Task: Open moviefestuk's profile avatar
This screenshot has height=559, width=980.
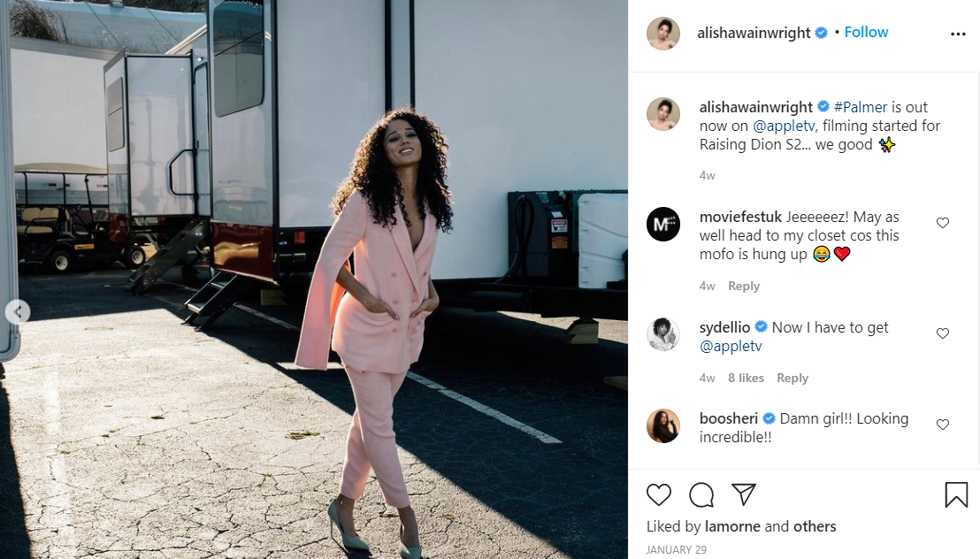Action: [663, 224]
